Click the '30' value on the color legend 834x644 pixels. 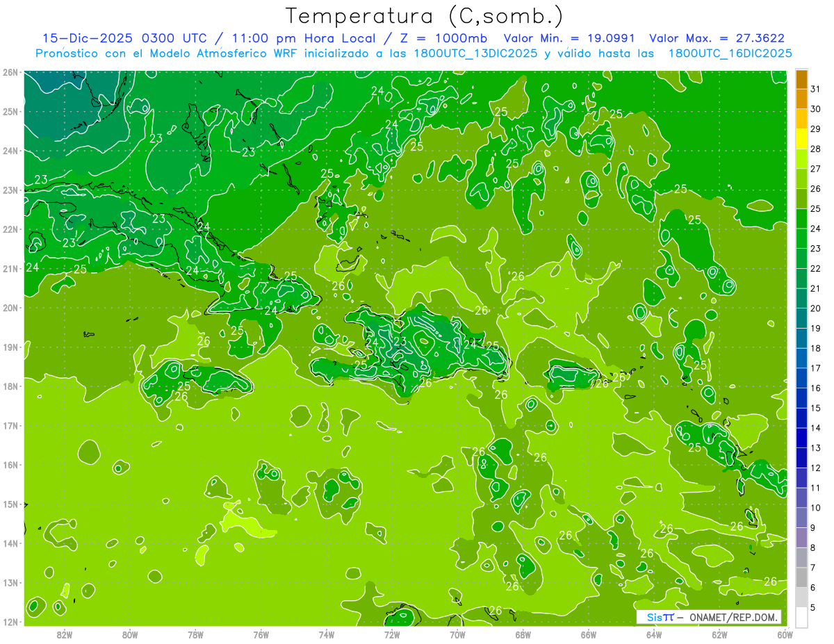click(x=816, y=109)
